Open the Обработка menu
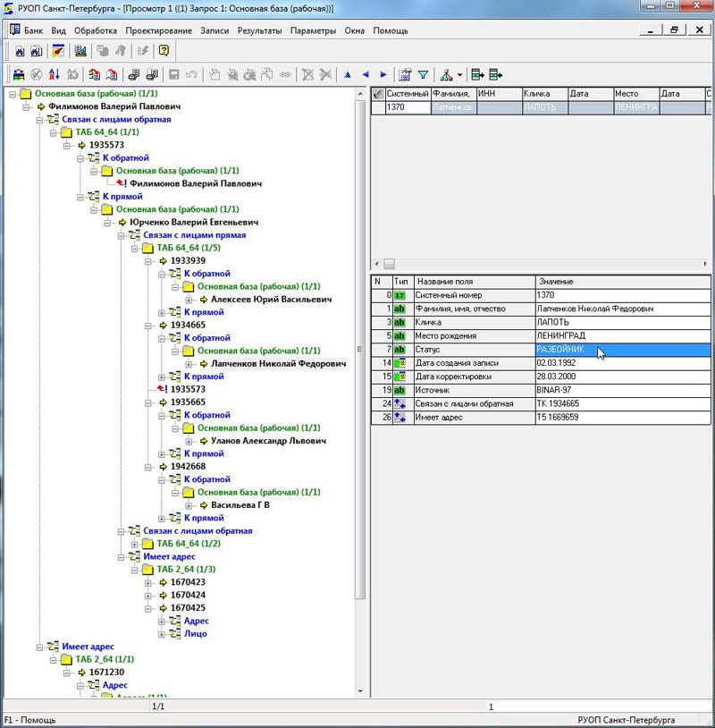The height and width of the screenshot is (728, 715). [x=96, y=30]
